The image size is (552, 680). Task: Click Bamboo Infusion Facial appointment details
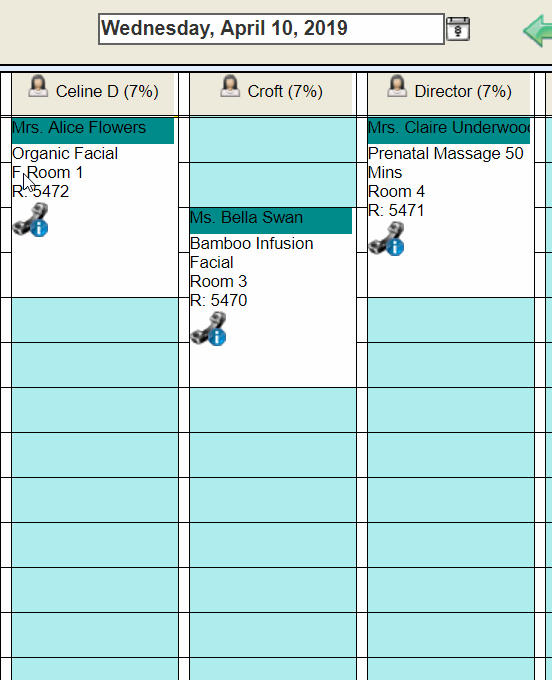click(252, 253)
